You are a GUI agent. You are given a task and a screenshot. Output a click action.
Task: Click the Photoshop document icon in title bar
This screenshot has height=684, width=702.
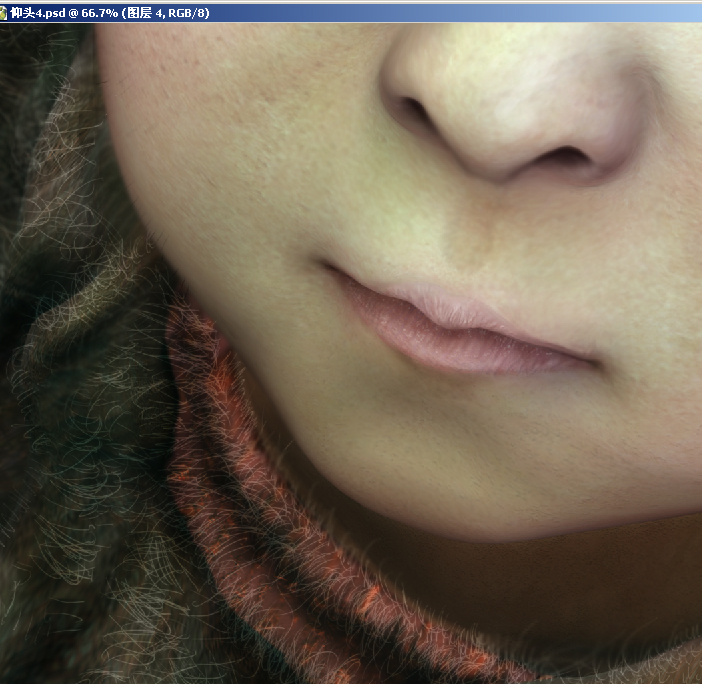[8, 12]
